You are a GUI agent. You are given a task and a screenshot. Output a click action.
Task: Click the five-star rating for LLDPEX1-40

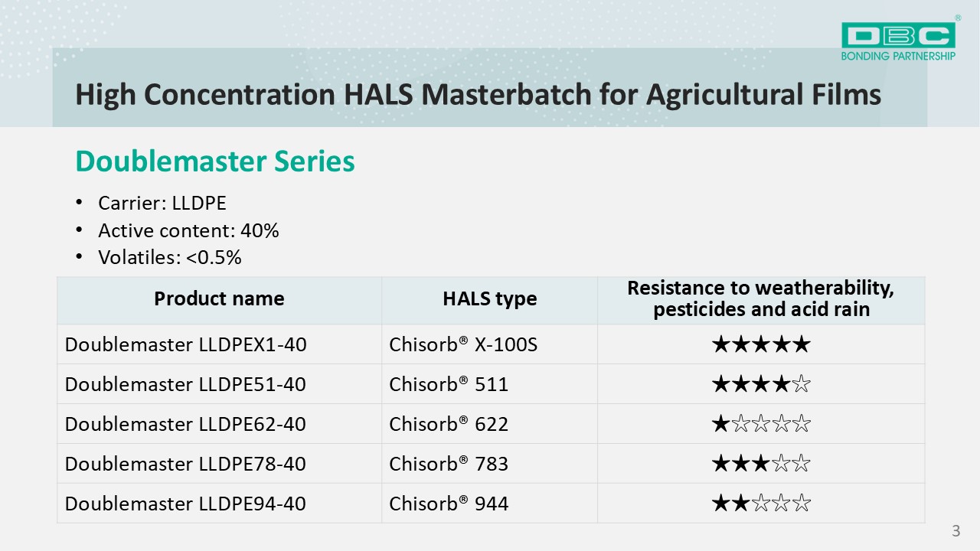coord(761,344)
